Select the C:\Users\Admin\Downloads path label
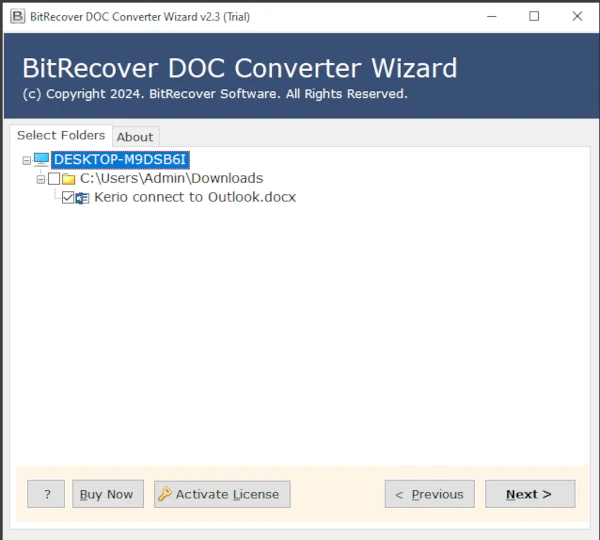600x540 pixels. pyautogui.click(x=171, y=178)
